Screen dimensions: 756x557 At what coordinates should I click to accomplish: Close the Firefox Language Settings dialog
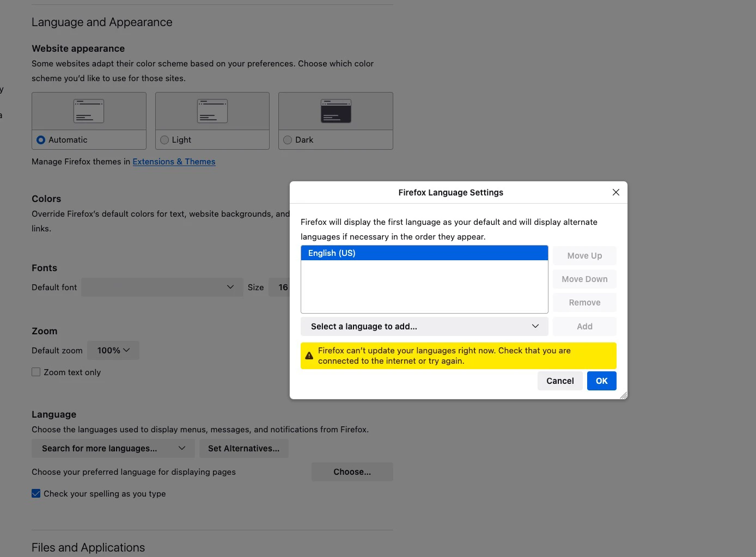click(x=616, y=192)
